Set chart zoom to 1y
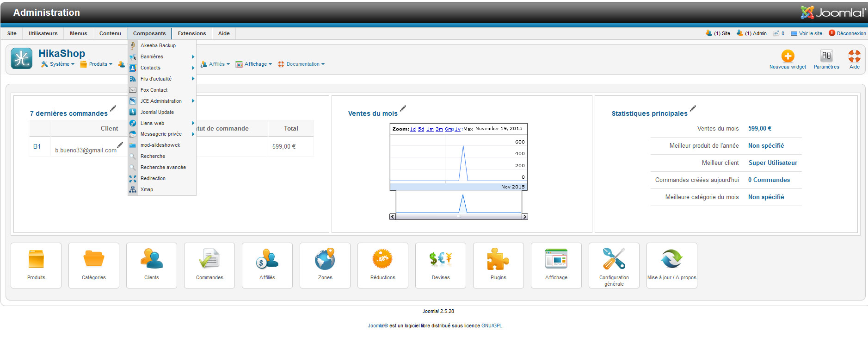 coord(457,129)
